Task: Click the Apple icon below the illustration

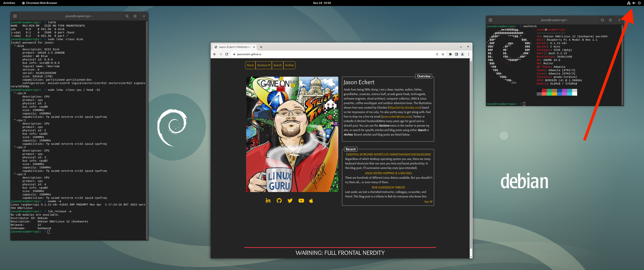Action: coord(311,200)
